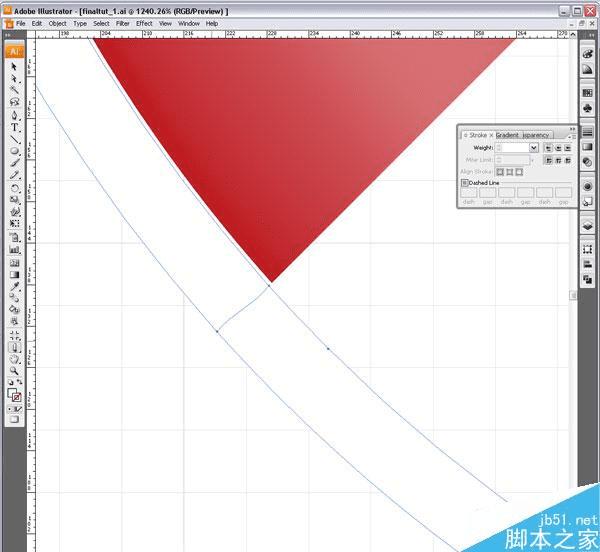The width and height of the screenshot is (600, 552).
Task: Open the Layers panel icon
Action: [x=587, y=225]
